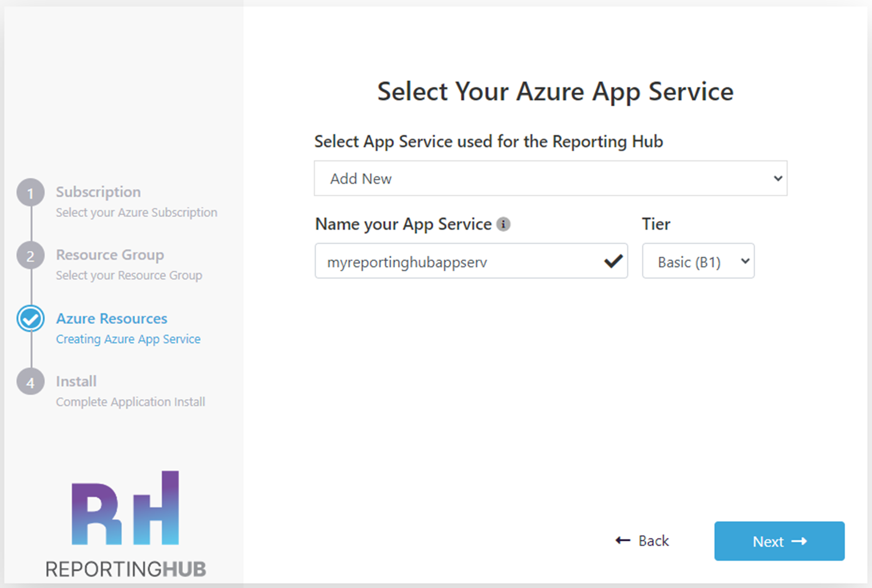Go back to the previous step
This screenshot has height=588, width=872.
point(642,541)
